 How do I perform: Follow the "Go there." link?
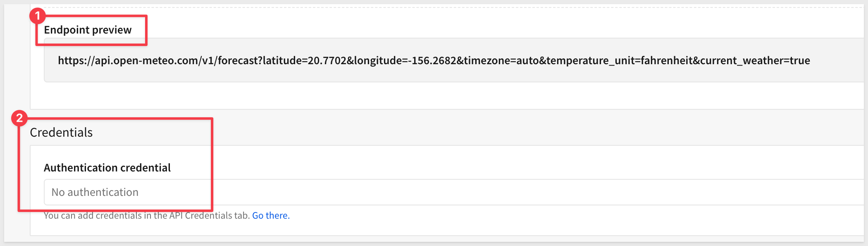pyautogui.click(x=271, y=216)
